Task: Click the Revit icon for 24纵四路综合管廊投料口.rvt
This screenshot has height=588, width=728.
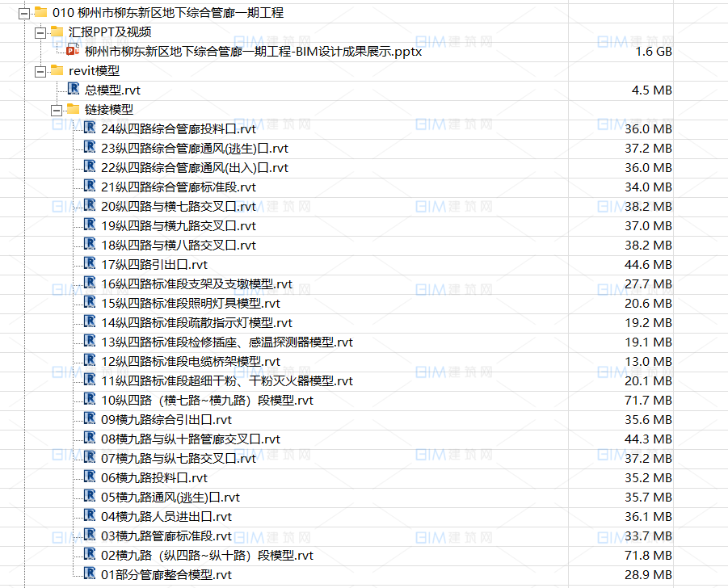Action: point(89,127)
